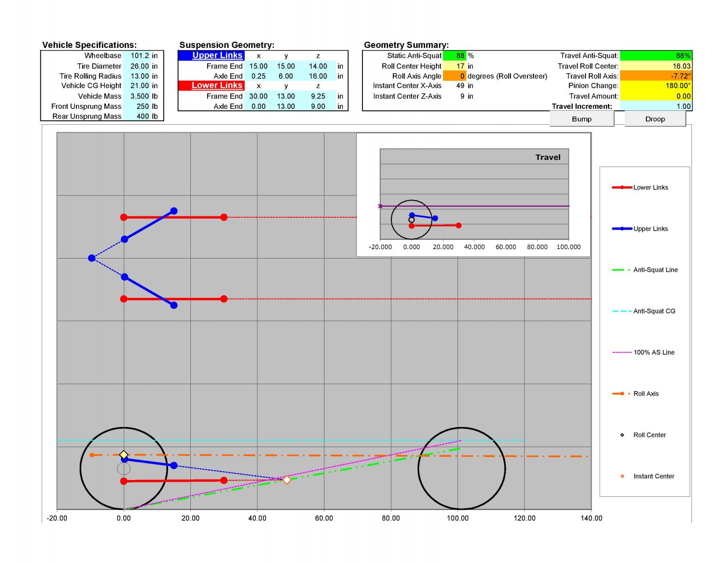Click the orange Roll Axis Angle cell
Viewport: 728px width, 563px height.
(454, 76)
